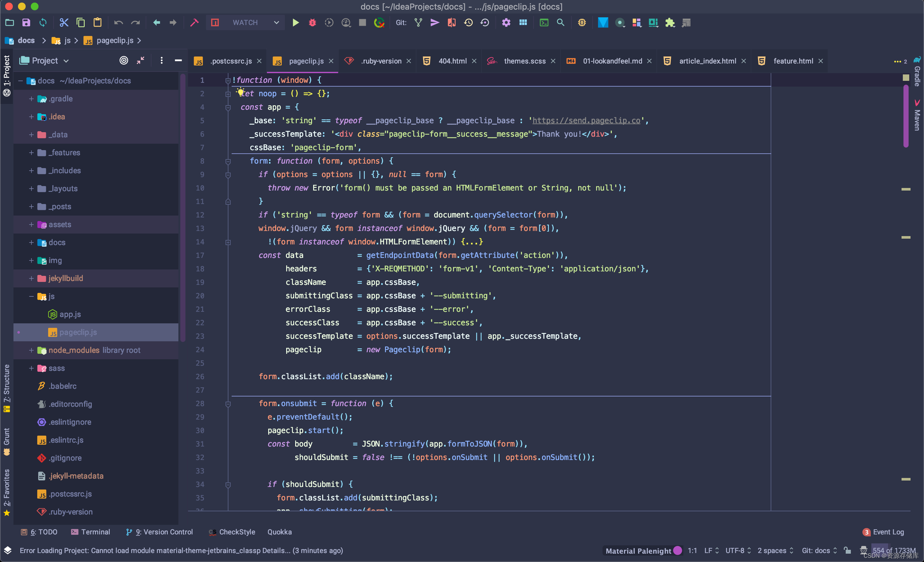Image resolution: width=924 pixels, height=562 pixels.
Task: Open IDE Settings via the gear icon
Action: click(506, 22)
